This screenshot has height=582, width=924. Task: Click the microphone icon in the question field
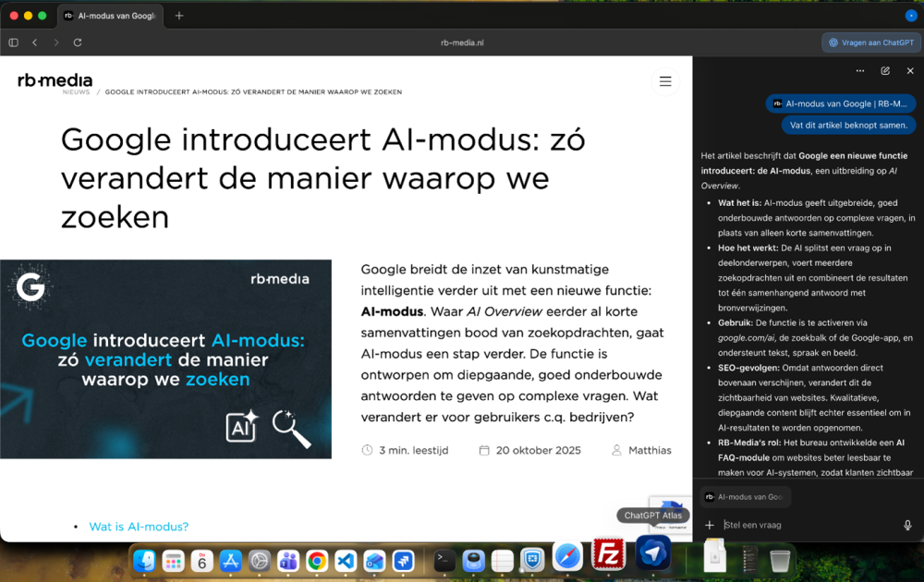(x=907, y=525)
